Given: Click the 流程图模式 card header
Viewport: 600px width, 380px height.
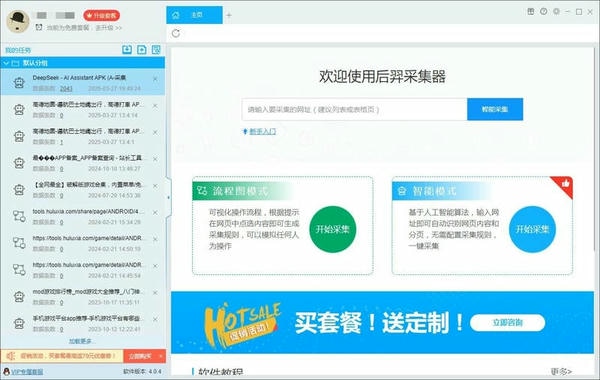Looking at the screenshot, I should [244, 191].
